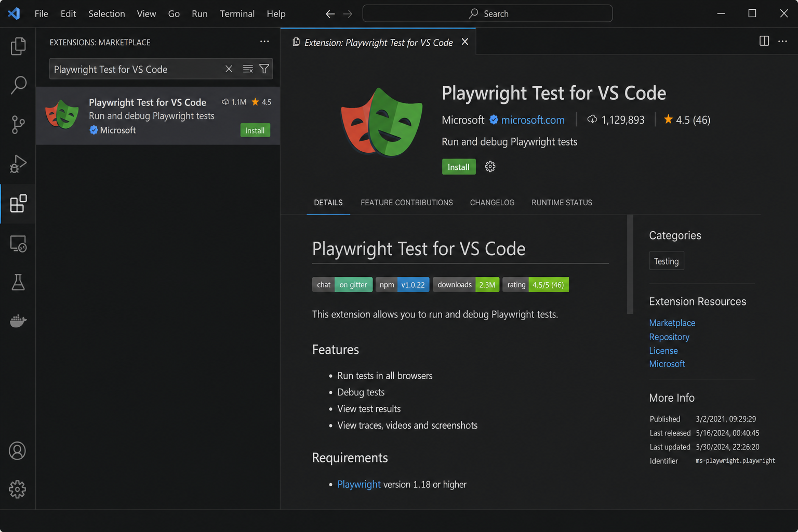798x532 pixels.
Task: Open the Remote Explorer view
Action: click(18, 243)
